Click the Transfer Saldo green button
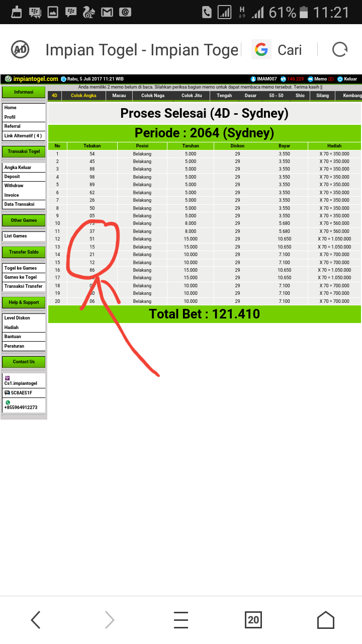This screenshot has width=362, height=644. [x=24, y=252]
